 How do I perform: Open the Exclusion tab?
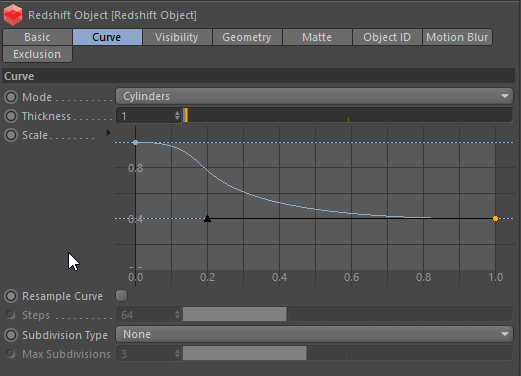click(x=37, y=54)
